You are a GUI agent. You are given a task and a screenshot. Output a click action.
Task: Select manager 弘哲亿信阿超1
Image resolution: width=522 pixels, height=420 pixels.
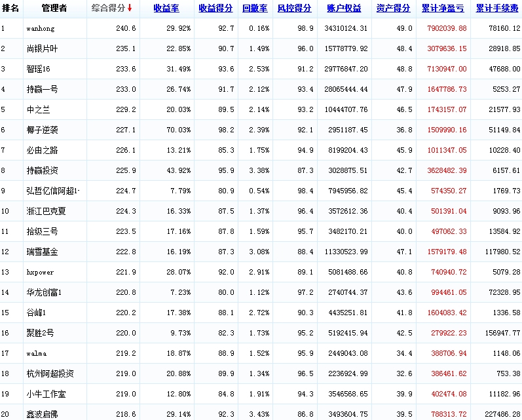(x=52, y=191)
